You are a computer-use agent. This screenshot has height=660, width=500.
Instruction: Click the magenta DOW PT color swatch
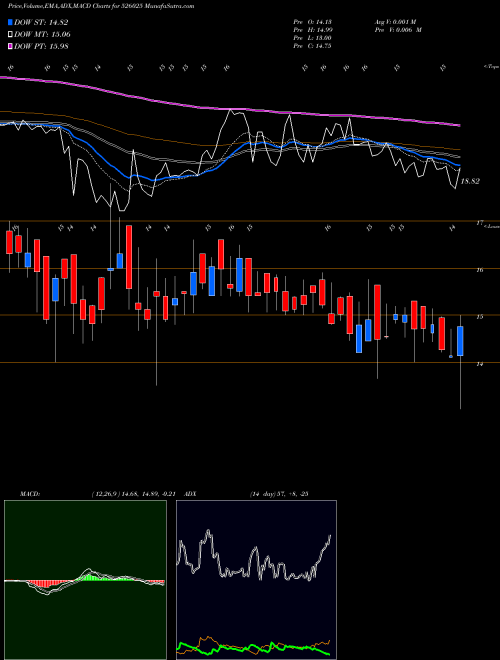click(x=10, y=46)
